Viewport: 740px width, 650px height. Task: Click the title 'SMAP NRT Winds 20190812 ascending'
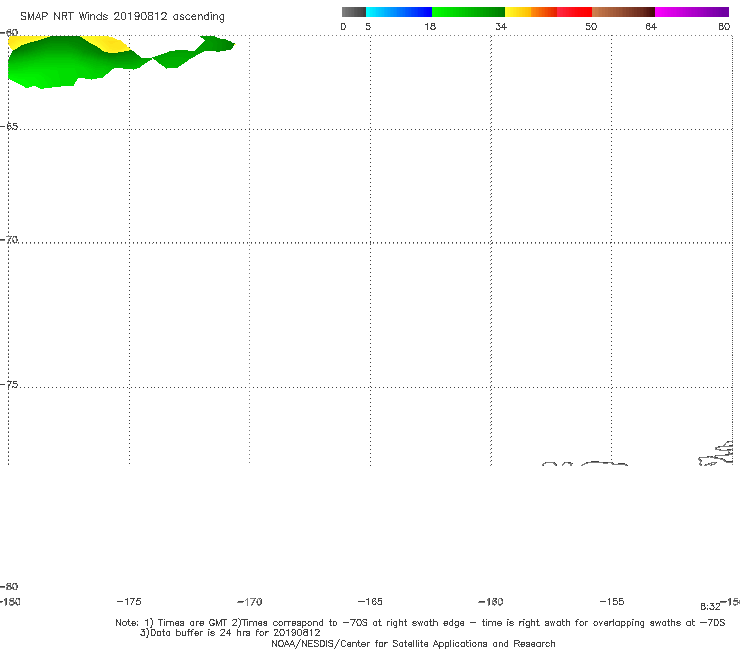tap(122, 17)
